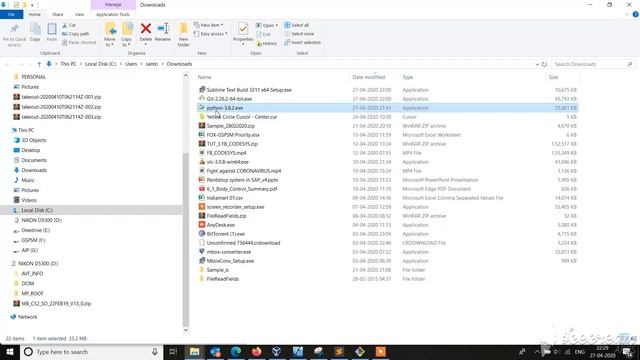Select the DCIM folder in the tree
Image resolution: width=640 pixels, height=360 pixels.
pos(27,283)
